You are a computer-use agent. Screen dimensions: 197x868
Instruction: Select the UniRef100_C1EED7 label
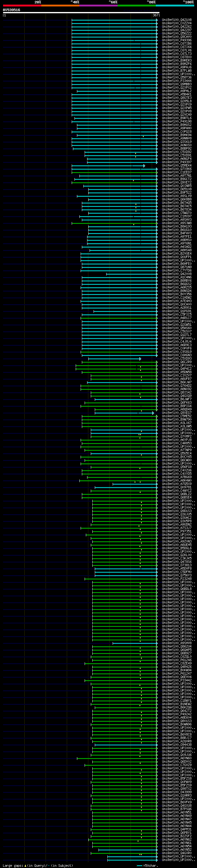click(177, 172)
